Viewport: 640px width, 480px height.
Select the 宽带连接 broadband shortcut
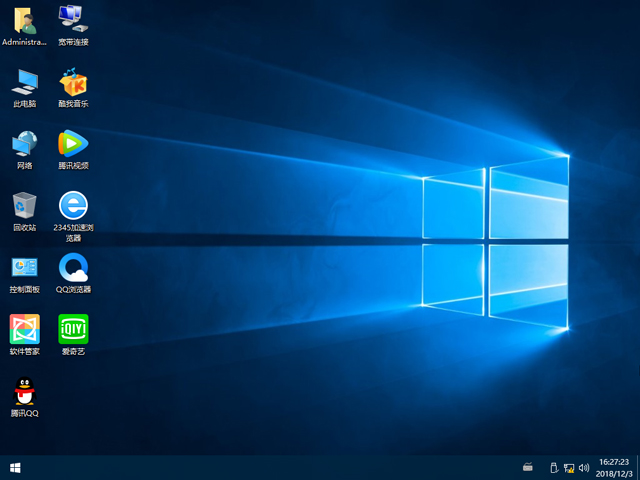coord(72,19)
